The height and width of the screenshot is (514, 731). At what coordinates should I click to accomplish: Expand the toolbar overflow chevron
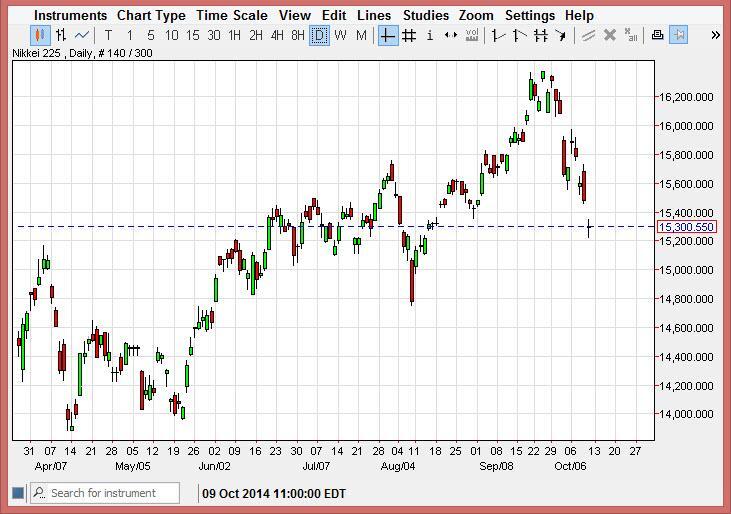click(716, 35)
